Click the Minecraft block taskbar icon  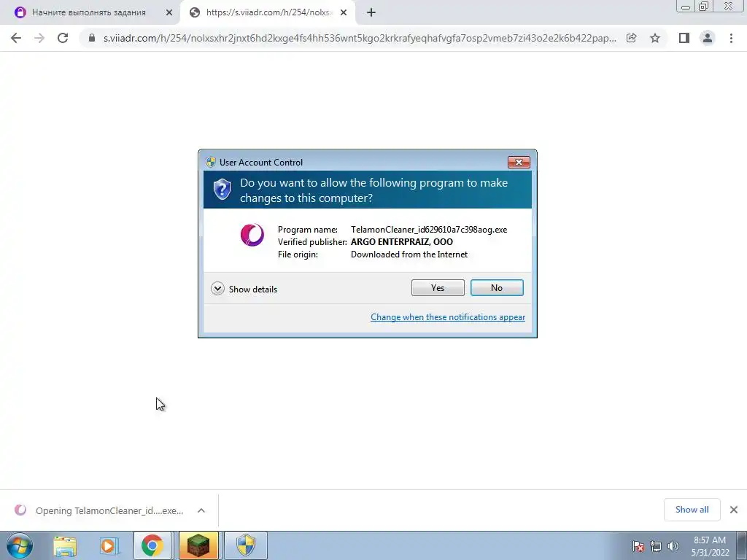click(198, 545)
